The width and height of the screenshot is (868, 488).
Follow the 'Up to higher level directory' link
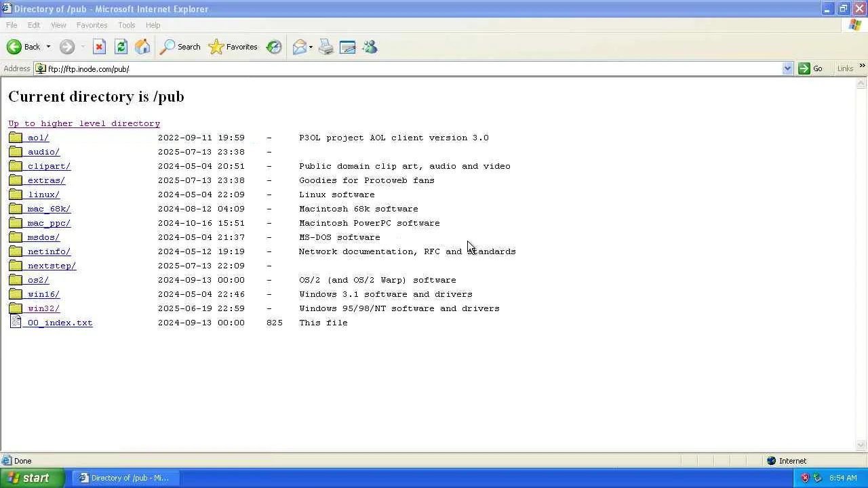point(84,123)
